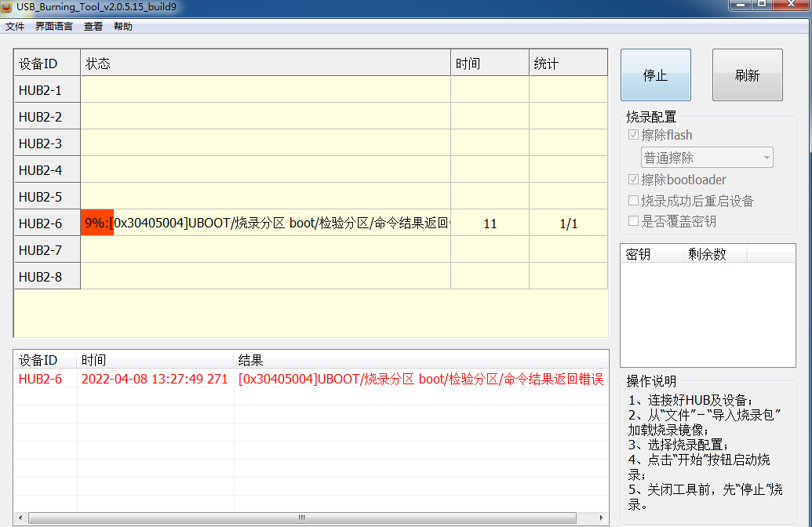Click the log timestamp 2022-04-08 13:27:49 271
This screenshot has height=527, width=812.
(155, 379)
